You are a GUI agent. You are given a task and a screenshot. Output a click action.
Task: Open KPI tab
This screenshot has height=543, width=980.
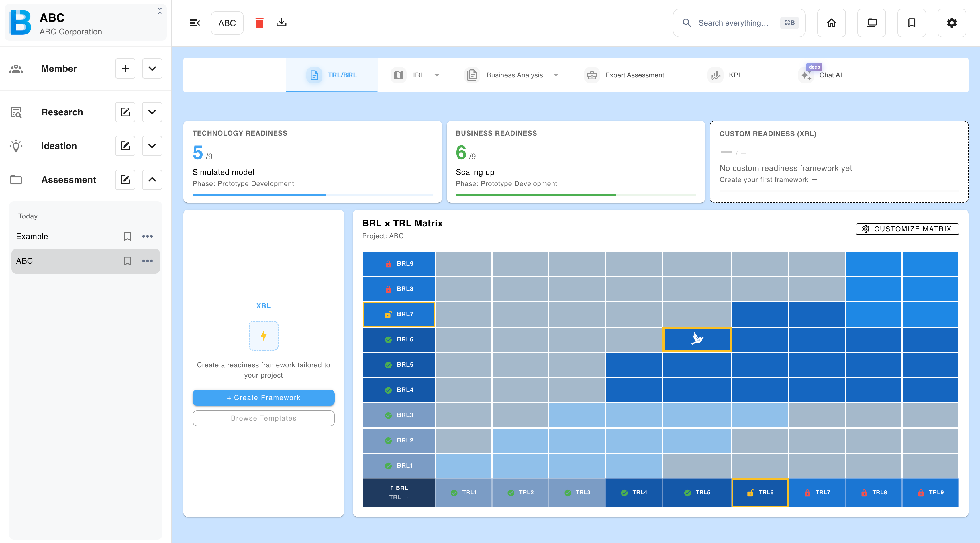tap(724, 75)
